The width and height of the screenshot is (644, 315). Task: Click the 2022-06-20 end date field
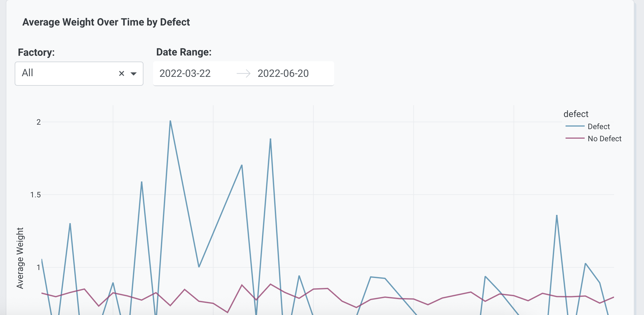click(283, 74)
